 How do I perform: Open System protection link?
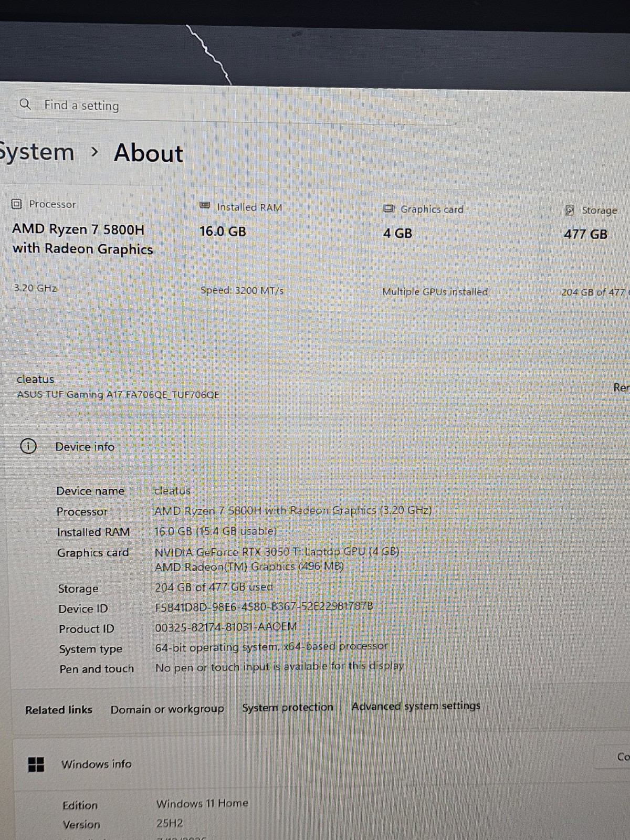(288, 708)
